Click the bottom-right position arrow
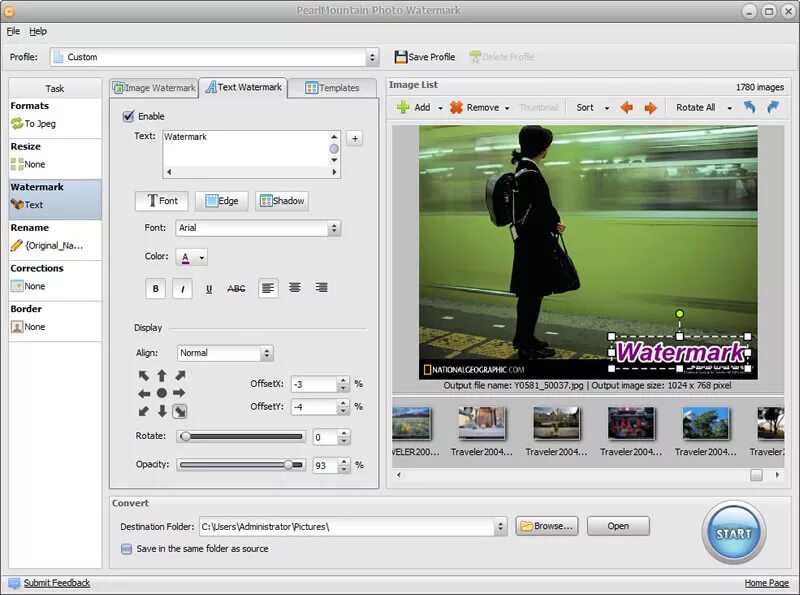Viewport: 800px width, 595px height. 180,411
